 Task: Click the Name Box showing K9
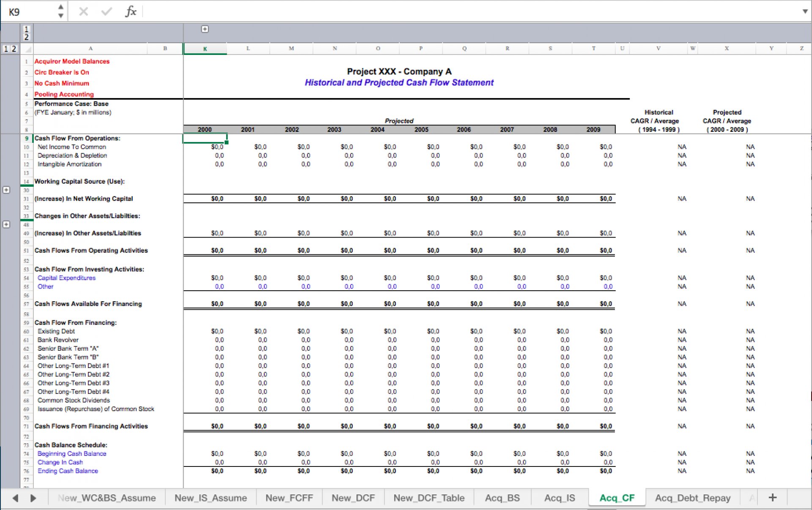[29, 12]
